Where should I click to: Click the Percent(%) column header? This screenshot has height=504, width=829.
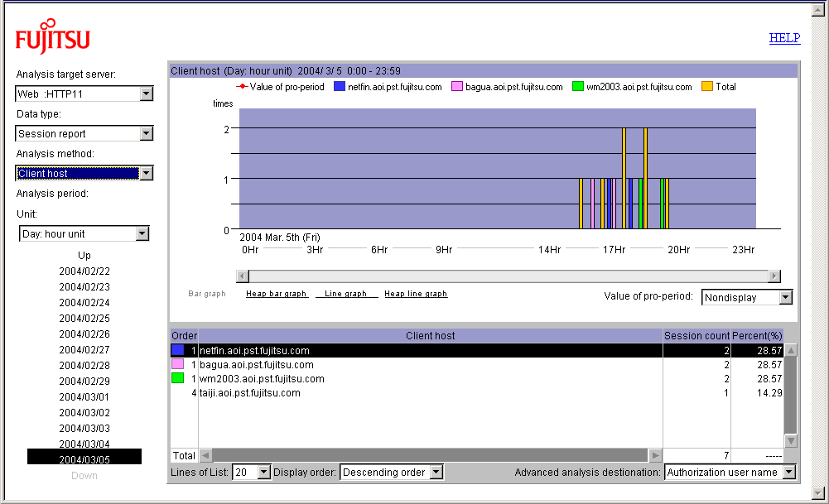(x=757, y=335)
